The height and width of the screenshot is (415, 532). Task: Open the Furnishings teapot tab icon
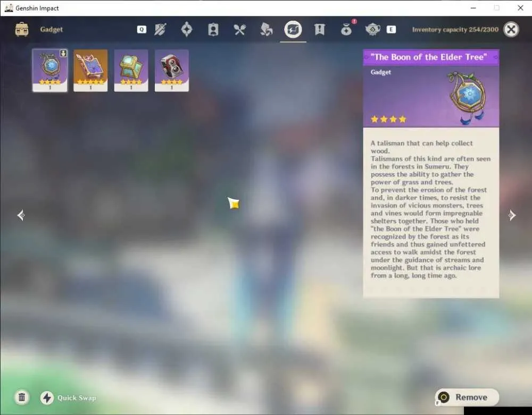pyautogui.click(x=372, y=29)
